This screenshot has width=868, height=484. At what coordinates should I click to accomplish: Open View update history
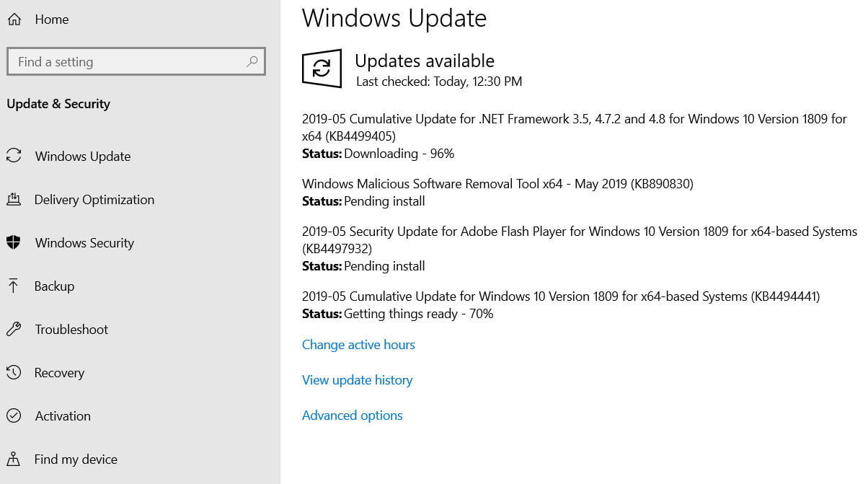[357, 380]
